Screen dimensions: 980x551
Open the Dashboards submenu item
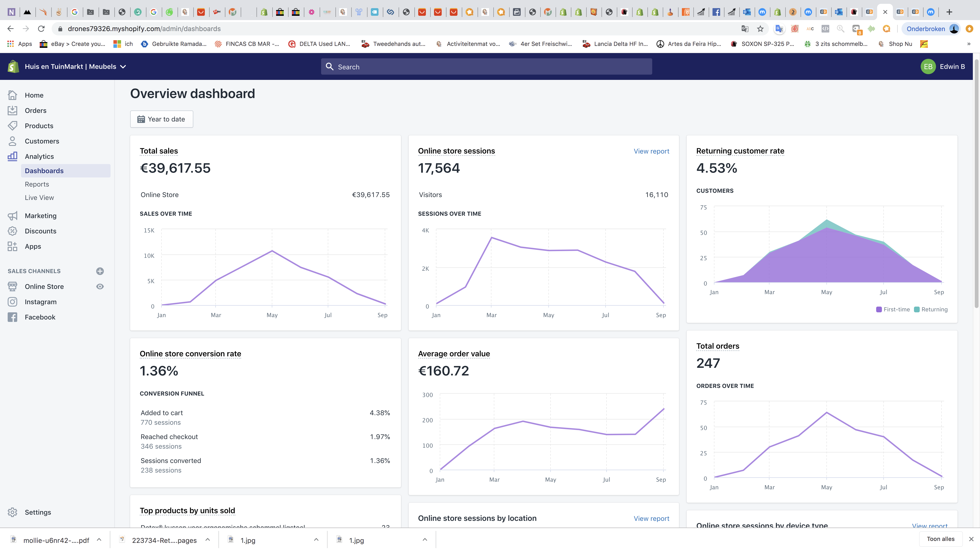point(66,171)
